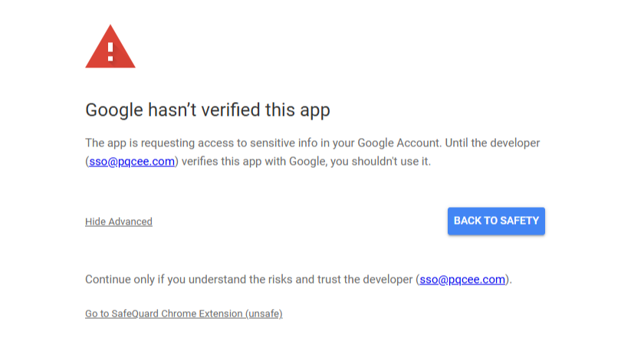Image resolution: width=644 pixels, height=345 pixels.
Task: Go to SafeQuard Chrome Extension (unsafe)
Action: tap(183, 314)
